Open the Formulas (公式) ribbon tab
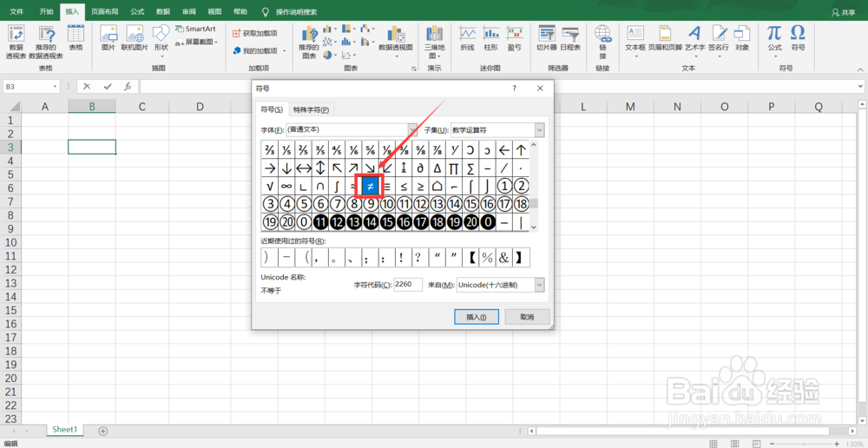 tap(137, 11)
